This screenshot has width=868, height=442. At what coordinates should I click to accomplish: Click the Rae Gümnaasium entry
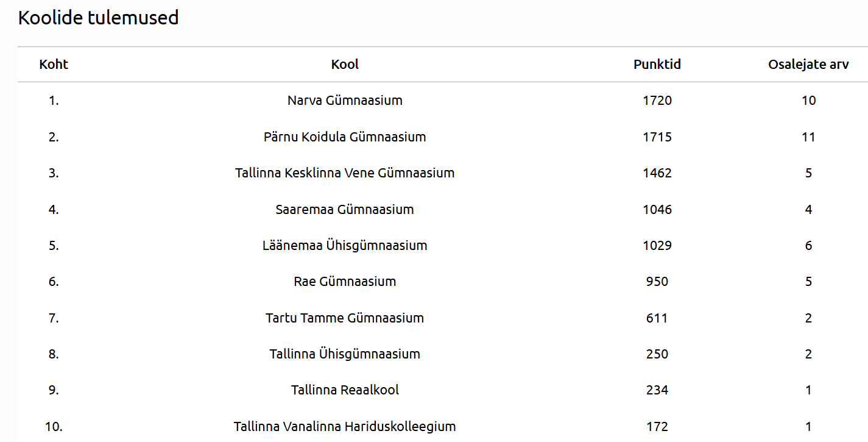pyautogui.click(x=345, y=282)
